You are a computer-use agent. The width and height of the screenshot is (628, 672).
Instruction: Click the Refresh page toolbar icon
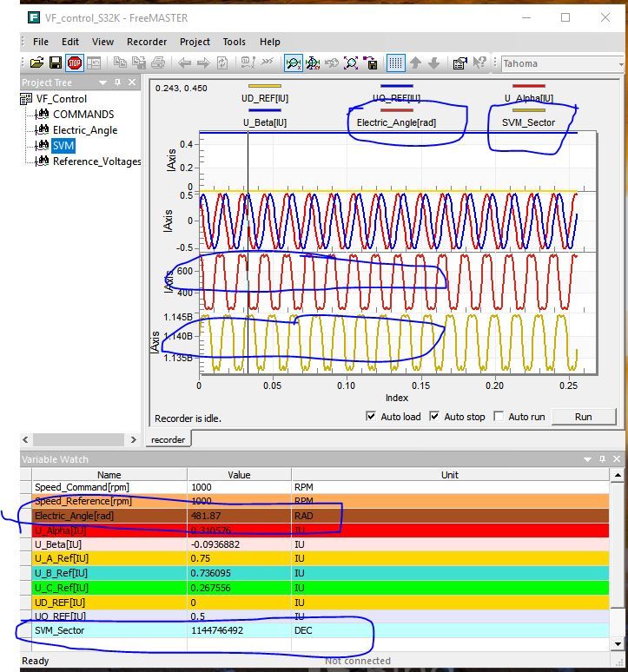pos(222,63)
